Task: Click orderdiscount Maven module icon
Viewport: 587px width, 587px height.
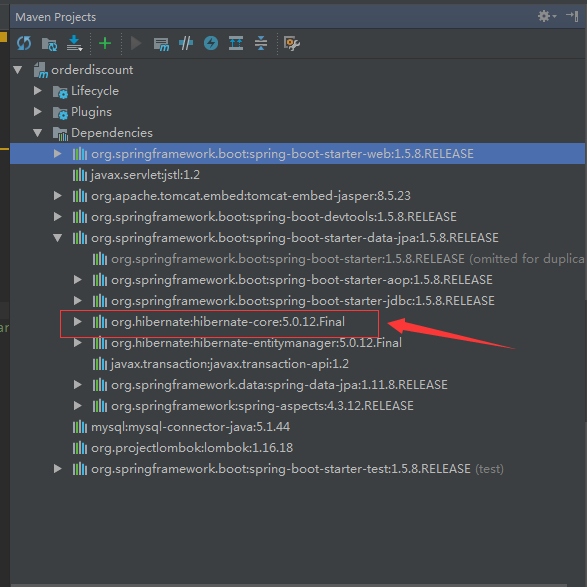Action: [40, 70]
